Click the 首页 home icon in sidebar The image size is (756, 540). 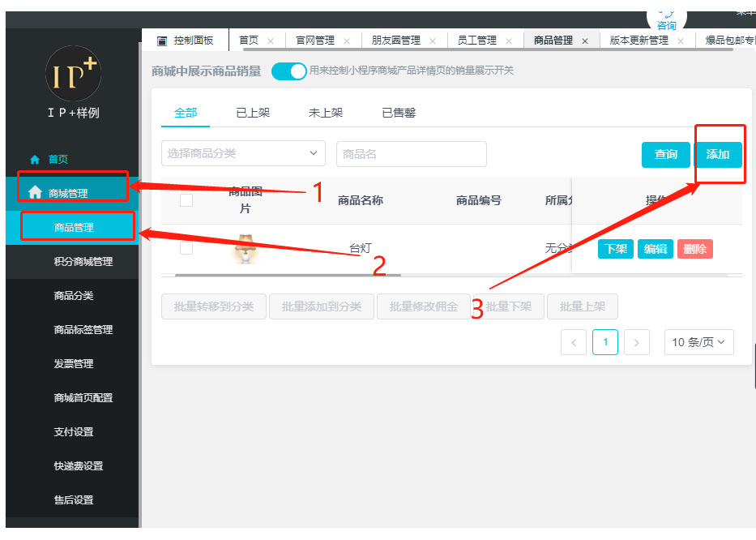(34, 160)
